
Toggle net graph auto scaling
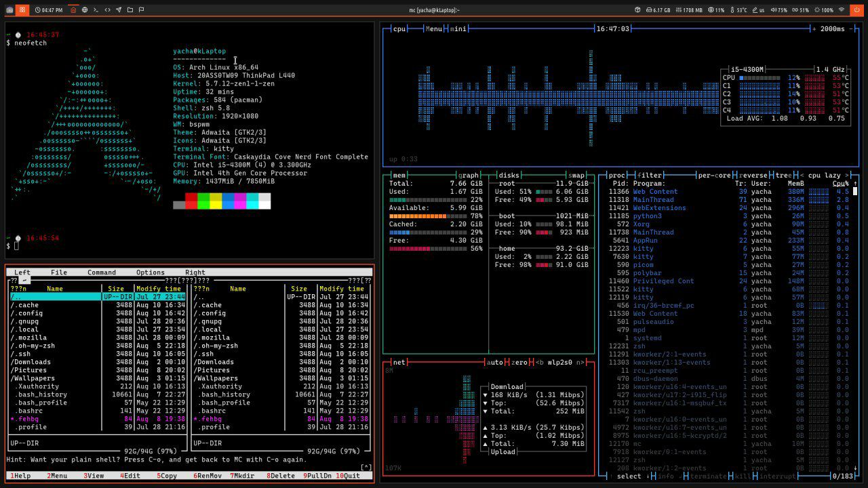click(495, 362)
